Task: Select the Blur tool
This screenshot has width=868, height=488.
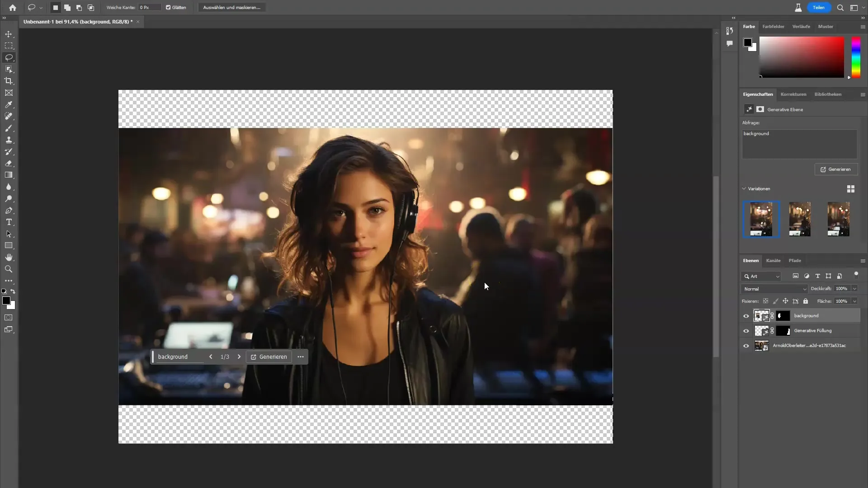Action: click(9, 187)
